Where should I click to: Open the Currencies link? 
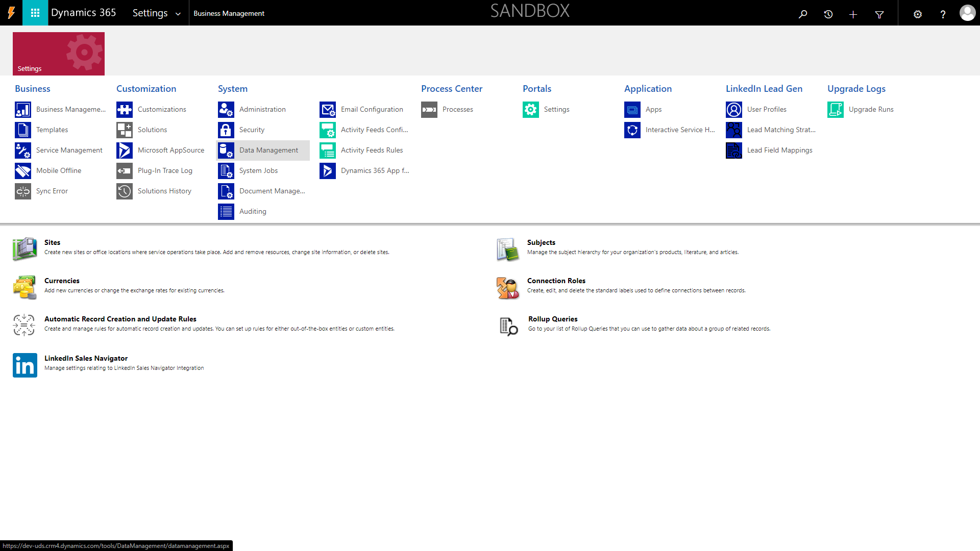click(62, 281)
